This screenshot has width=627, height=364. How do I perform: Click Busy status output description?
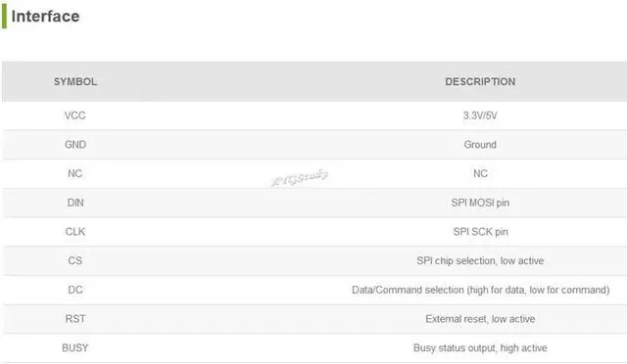click(x=480, y=348)
